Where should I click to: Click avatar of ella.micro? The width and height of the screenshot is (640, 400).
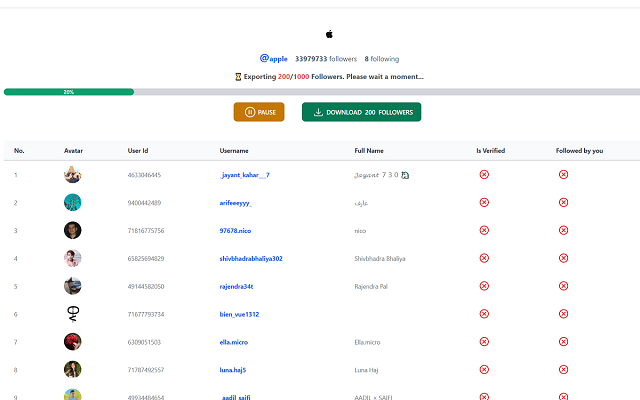(73, 342)
